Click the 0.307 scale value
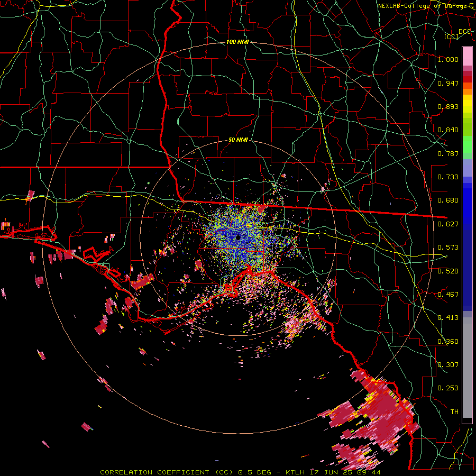 coord(448,365)
